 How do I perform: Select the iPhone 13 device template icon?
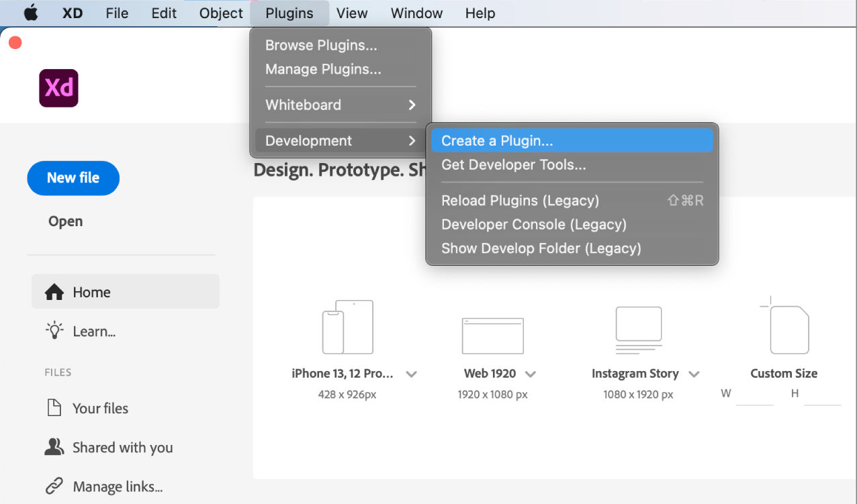[347, 327]
